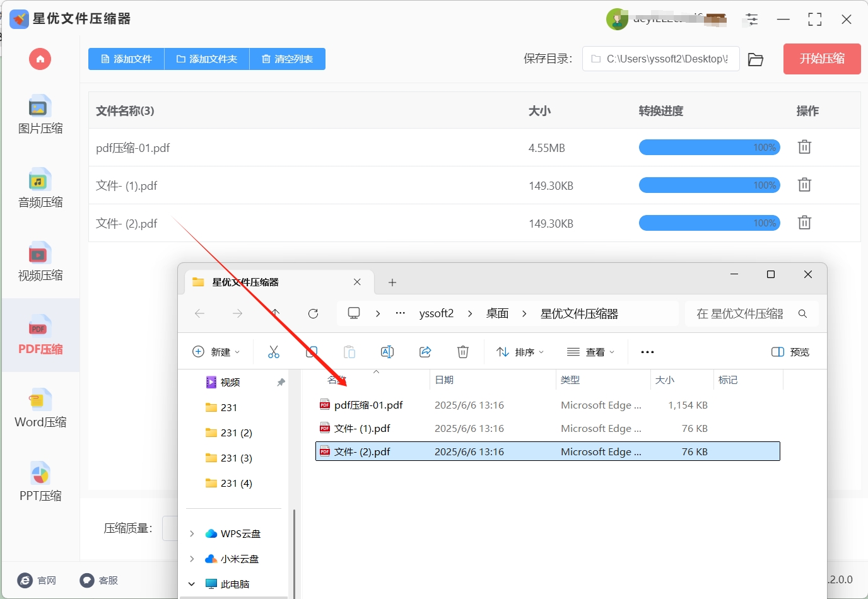
Task: Click the 添加文件 add file button
Action: click(126, 59)
